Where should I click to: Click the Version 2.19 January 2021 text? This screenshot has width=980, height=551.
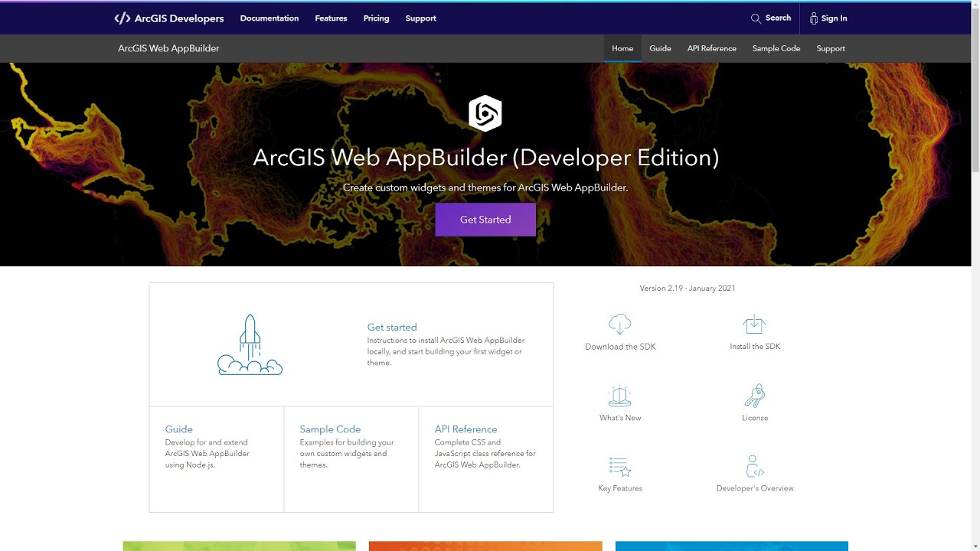[688, 289]
